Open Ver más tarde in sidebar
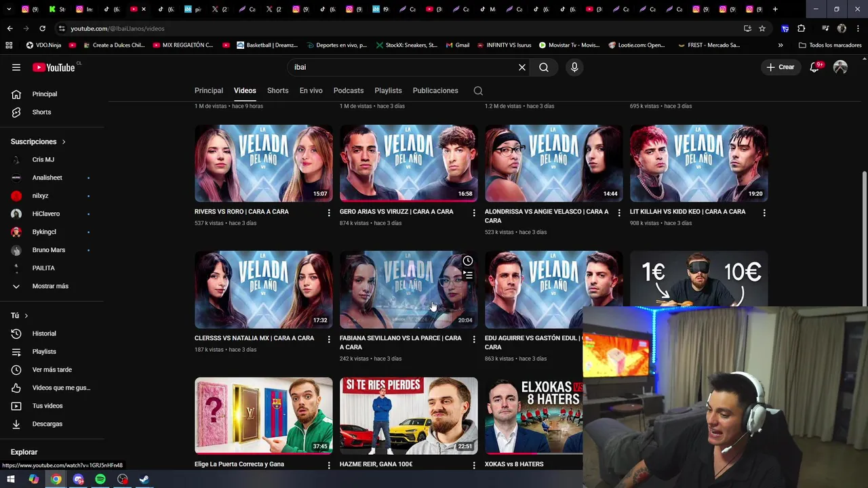Screen dimensions: 868x488 point(52,369)
